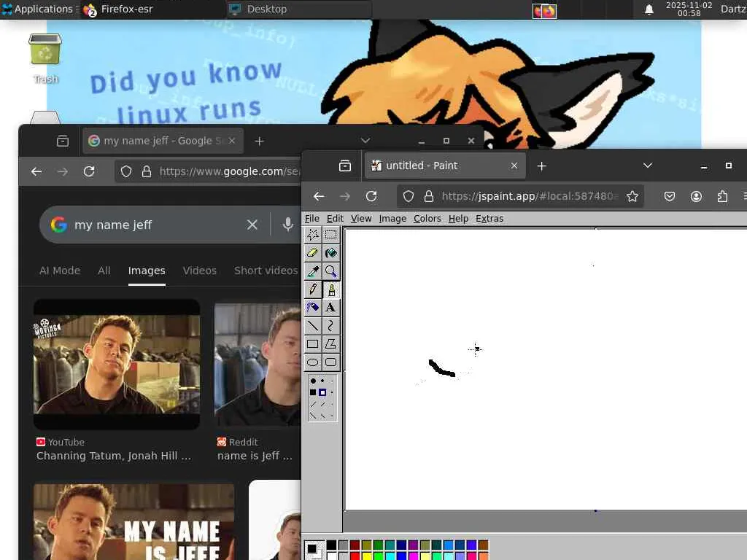The height and width of the screenshot is (560, 747).
Task: Choose the Rounded Rectangle tool in Paint
Action: point(330,362)
